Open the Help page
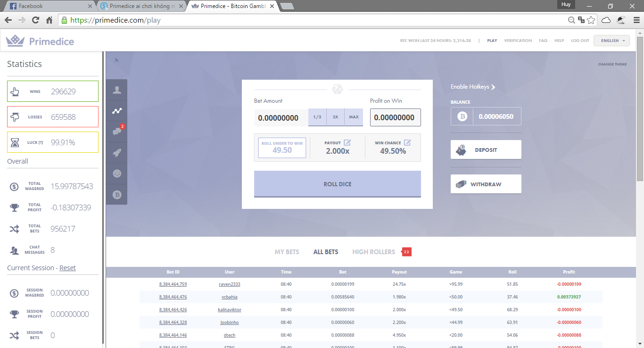Viewport: 644px width, 348px height. (x=559, y=41)
